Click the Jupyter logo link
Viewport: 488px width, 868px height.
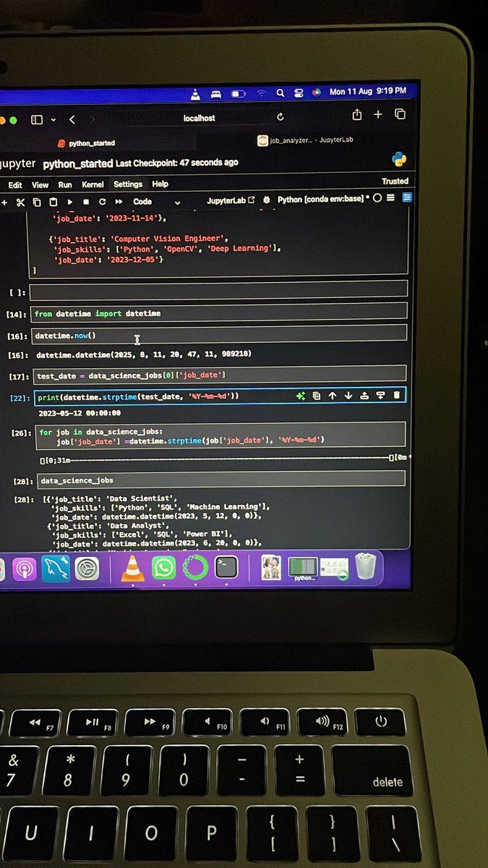(x=17, y=165)
